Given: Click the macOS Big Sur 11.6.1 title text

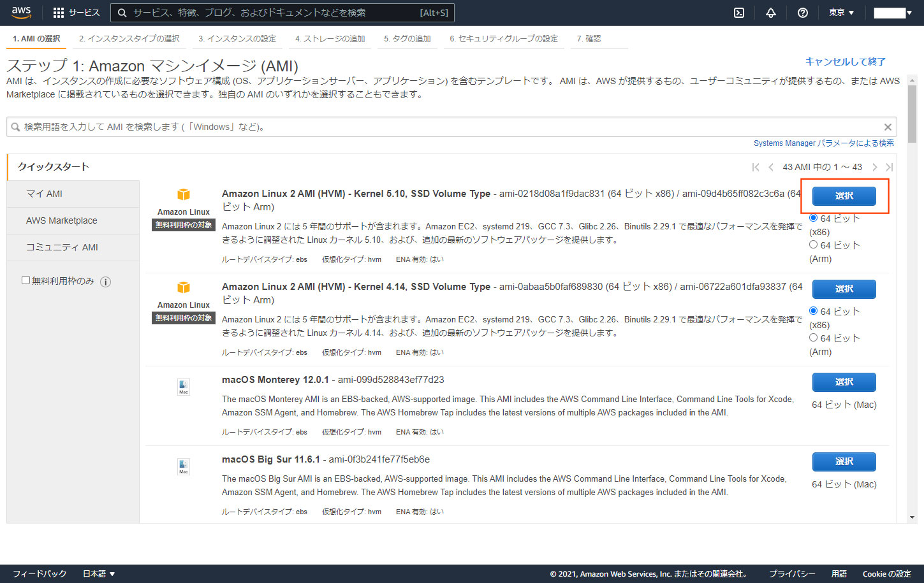Looking at the screenshot, I should [x=271, y=459].
